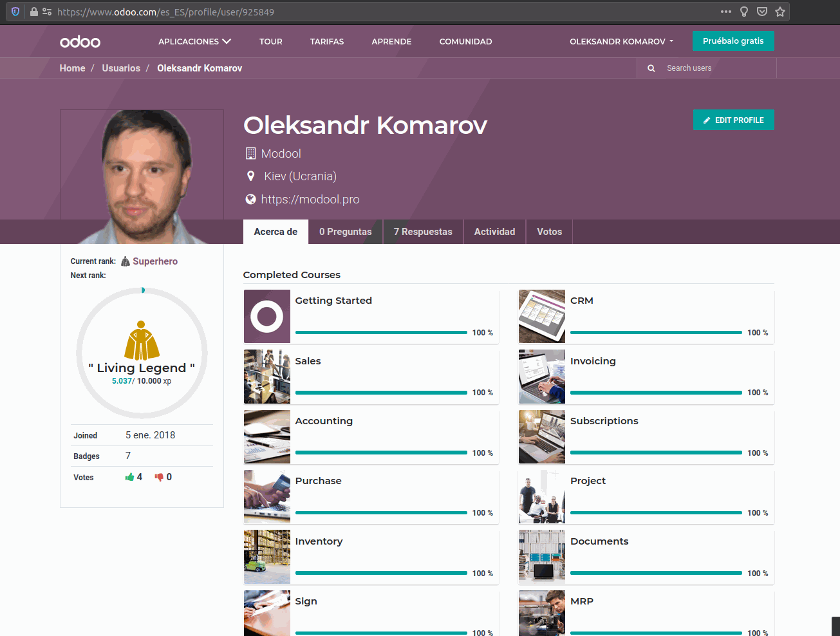Click the EDIT PROFILE button
This screenshot has width=840, height=636.
[x=734, y=120]
